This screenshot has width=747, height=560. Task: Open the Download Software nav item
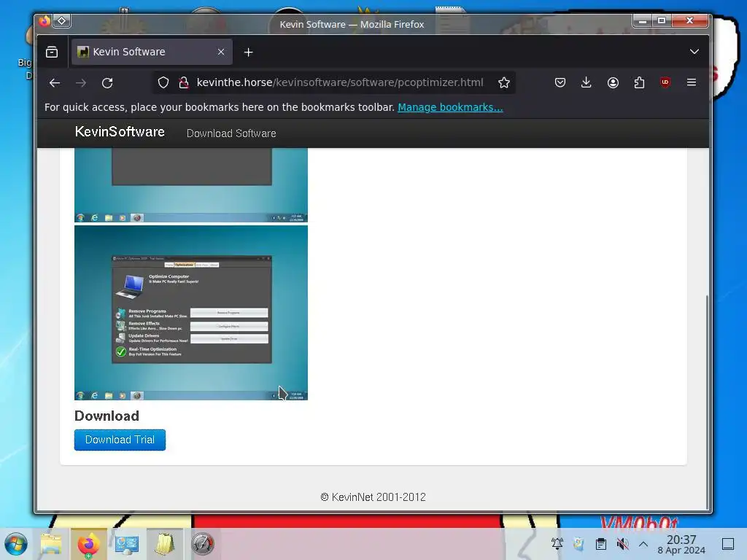[231, 133]
